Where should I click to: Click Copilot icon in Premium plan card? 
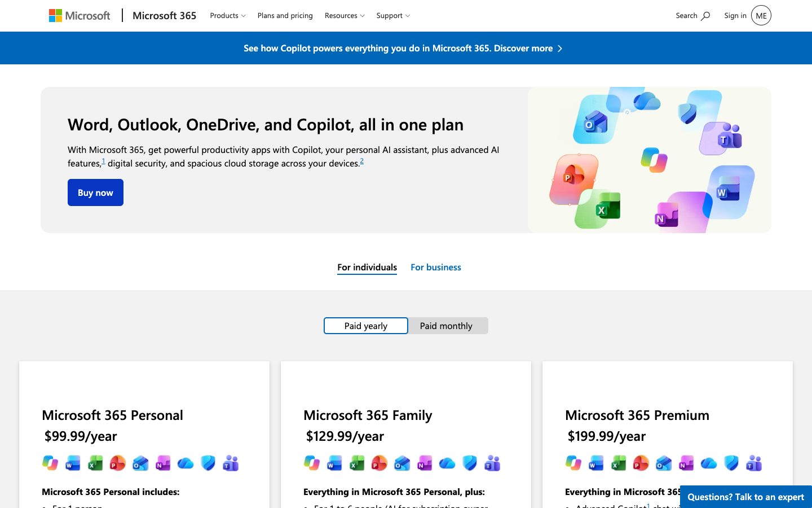(573, 463)
